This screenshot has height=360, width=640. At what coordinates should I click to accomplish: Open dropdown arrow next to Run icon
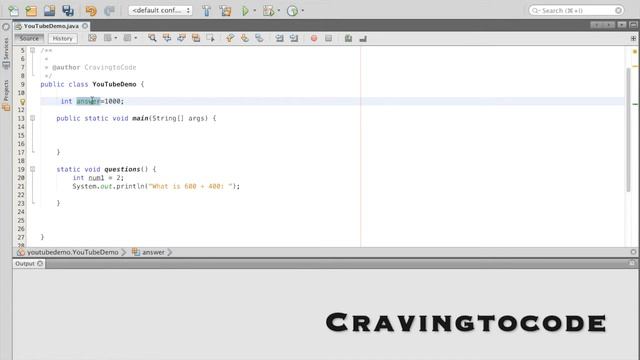tap(254, 11)
